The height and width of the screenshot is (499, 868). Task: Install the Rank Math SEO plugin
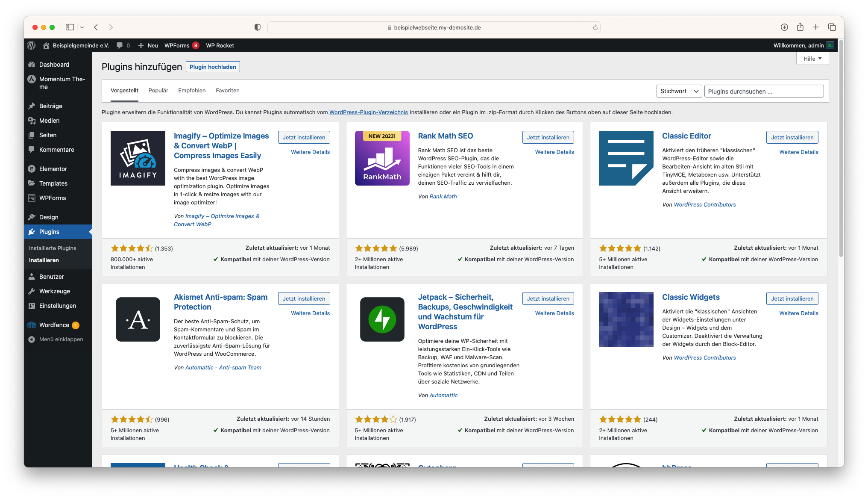tap(548, 137)
